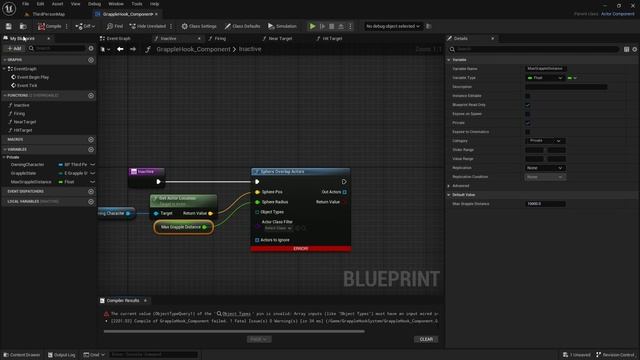Start Simulation mode
The height and width of the screenshot is (360, 640).
click(282, 26)
